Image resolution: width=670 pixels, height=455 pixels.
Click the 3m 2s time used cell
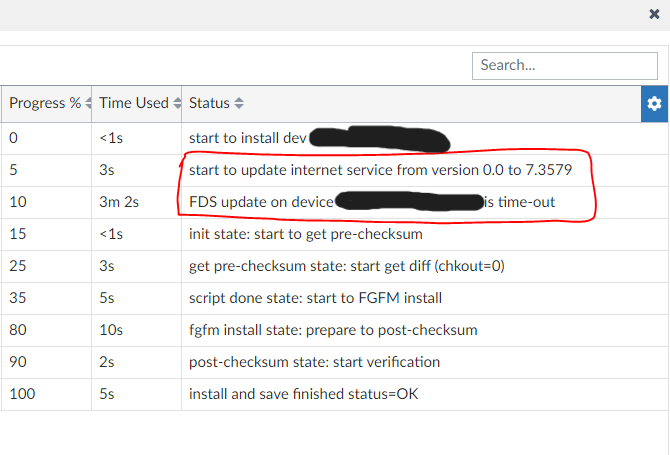point(119,202)
